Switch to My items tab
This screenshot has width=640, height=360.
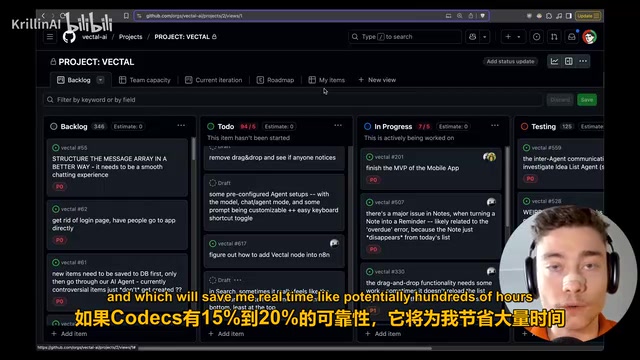coord(327,80)
